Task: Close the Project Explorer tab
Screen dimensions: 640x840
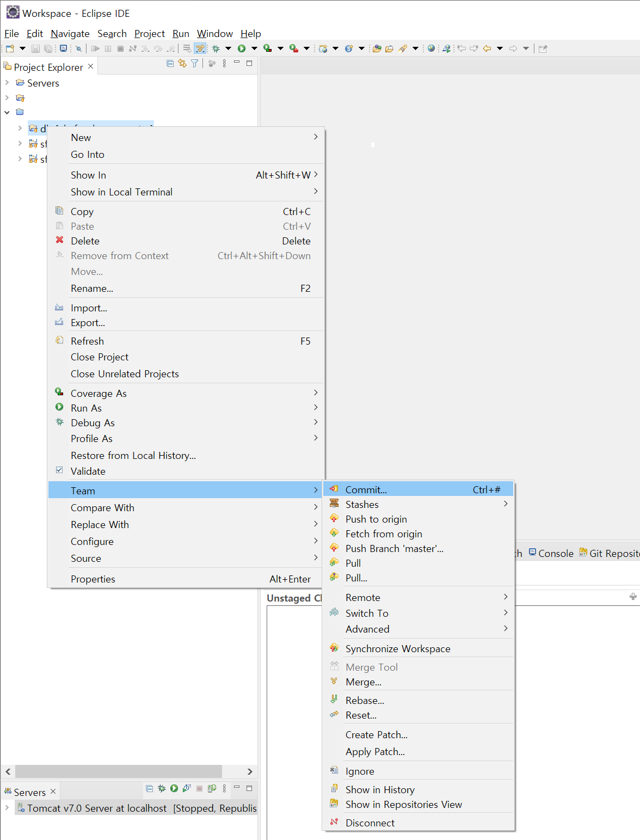Action: tap(91, 66)
